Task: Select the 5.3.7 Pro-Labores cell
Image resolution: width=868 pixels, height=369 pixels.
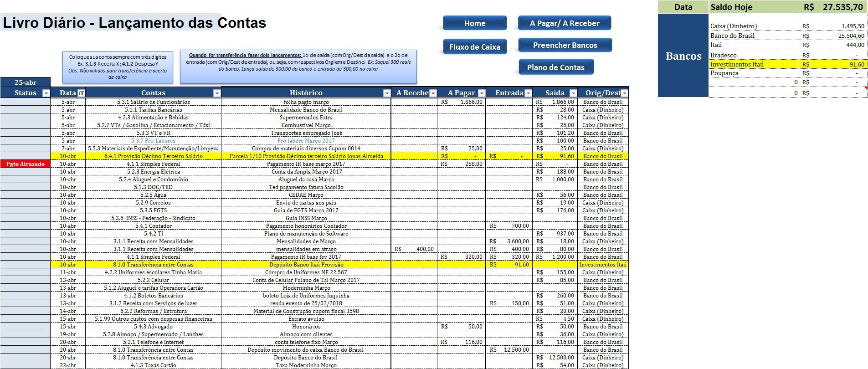Action: 153,141
